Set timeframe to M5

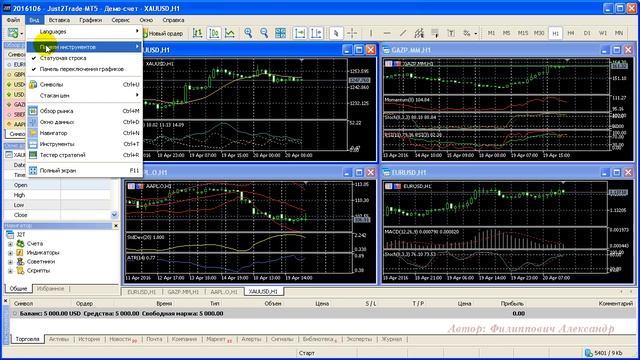tap(507, 33)
